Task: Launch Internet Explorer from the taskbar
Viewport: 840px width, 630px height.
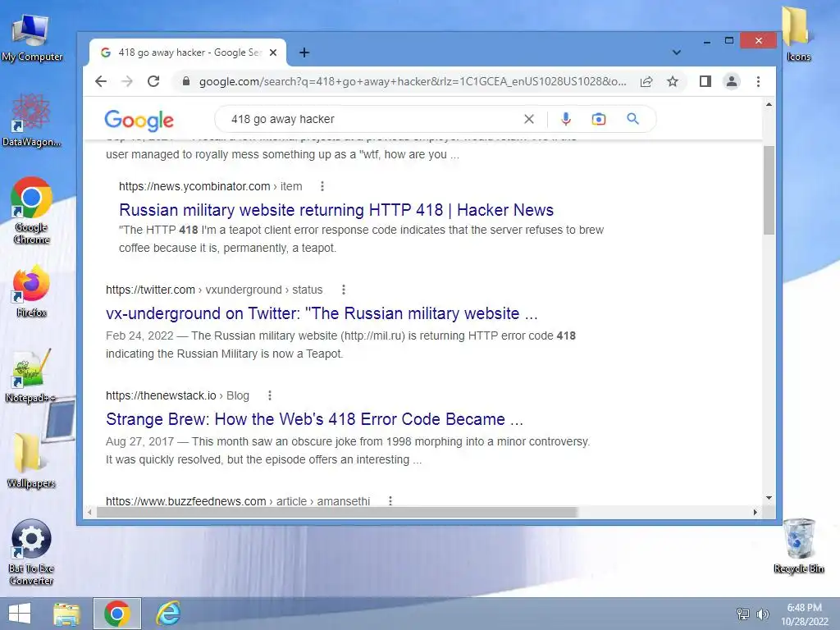Action: (168, 614)
